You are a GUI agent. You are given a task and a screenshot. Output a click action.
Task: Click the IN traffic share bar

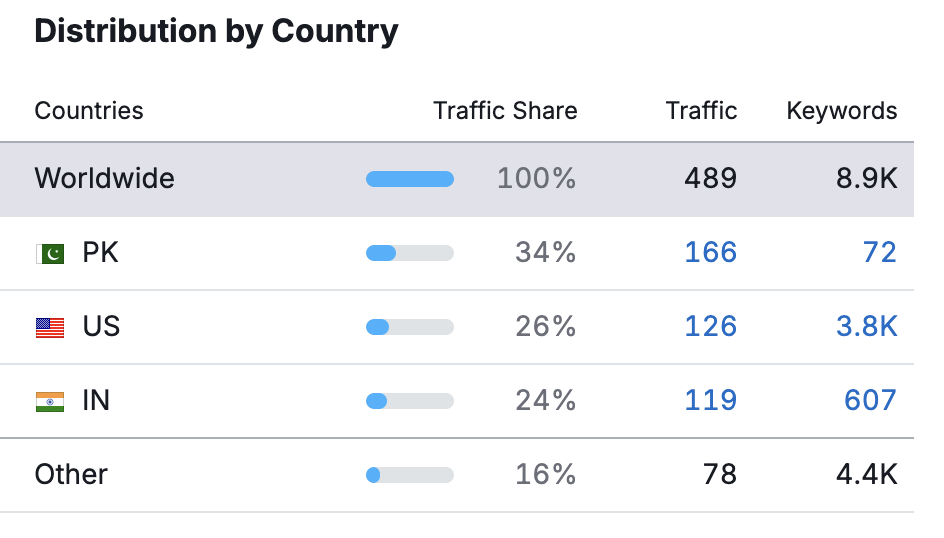pyautogui.click(x=410, y=401)
